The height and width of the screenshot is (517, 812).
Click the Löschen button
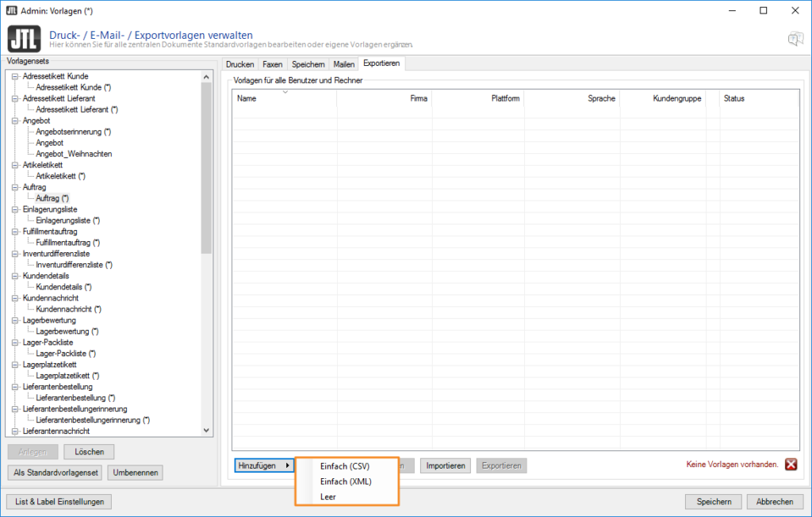(90, 452)
